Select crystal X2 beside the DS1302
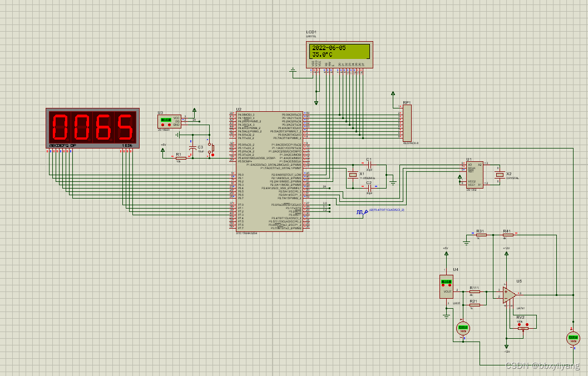The width and height of the screenshot is (588, 376). pos(500,175)
